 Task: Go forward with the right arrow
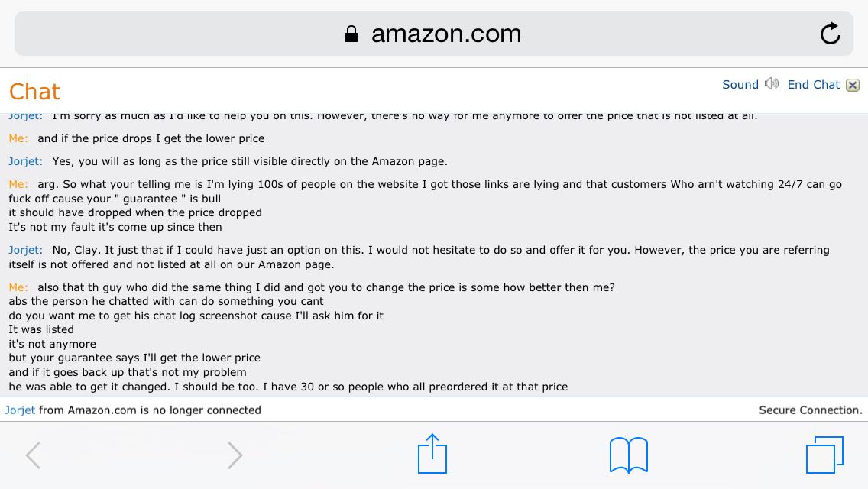click(235, 455)
